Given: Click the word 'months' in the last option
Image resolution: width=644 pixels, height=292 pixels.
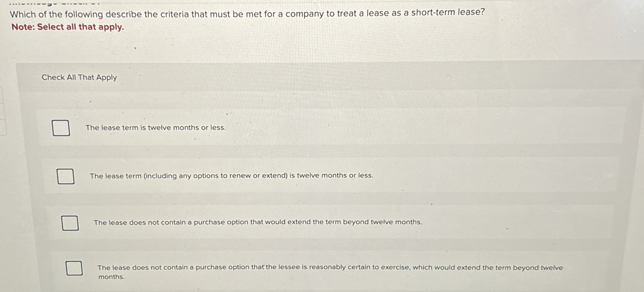Looking at the screenshot, I should coord(111,276).
